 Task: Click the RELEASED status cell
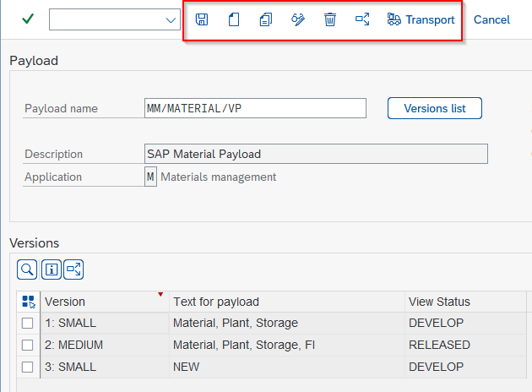point(465,345)
